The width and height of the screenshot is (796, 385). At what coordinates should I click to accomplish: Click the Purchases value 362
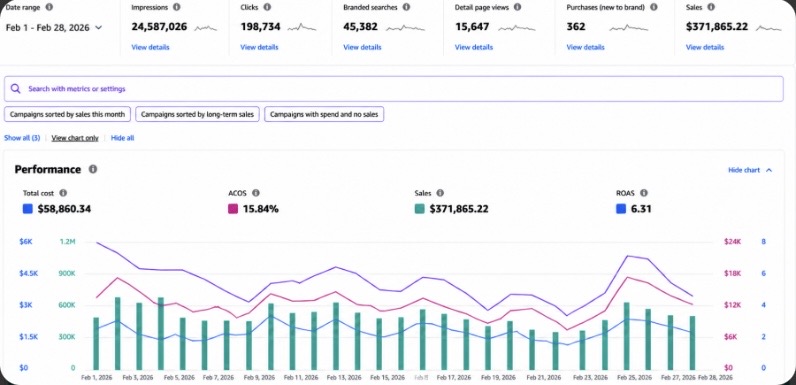[576, 27]
